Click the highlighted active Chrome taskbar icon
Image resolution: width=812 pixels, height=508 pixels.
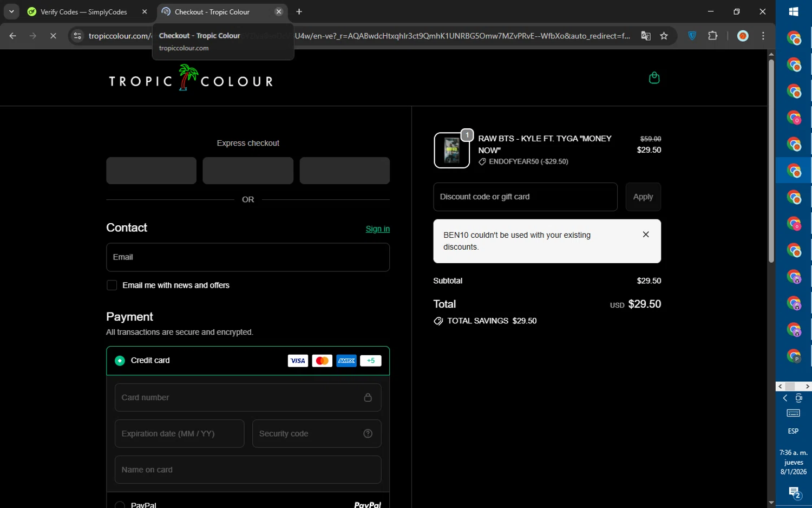tap(794, 171)
